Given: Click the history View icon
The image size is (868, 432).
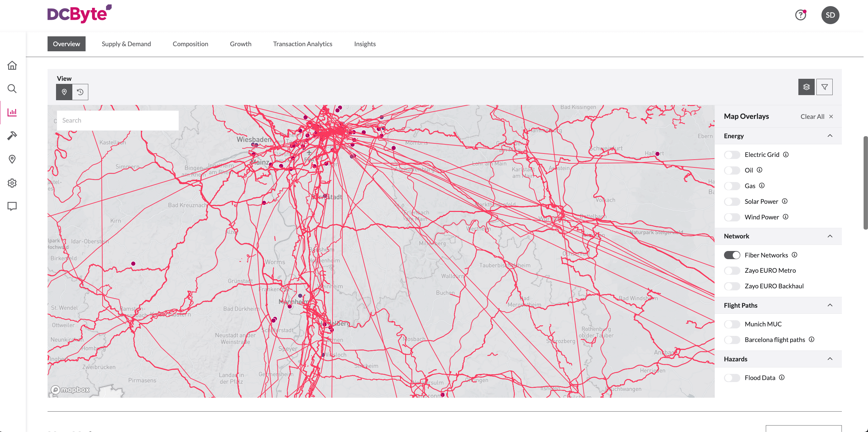Looking at the screenshot, I should [x=80, y=92].
